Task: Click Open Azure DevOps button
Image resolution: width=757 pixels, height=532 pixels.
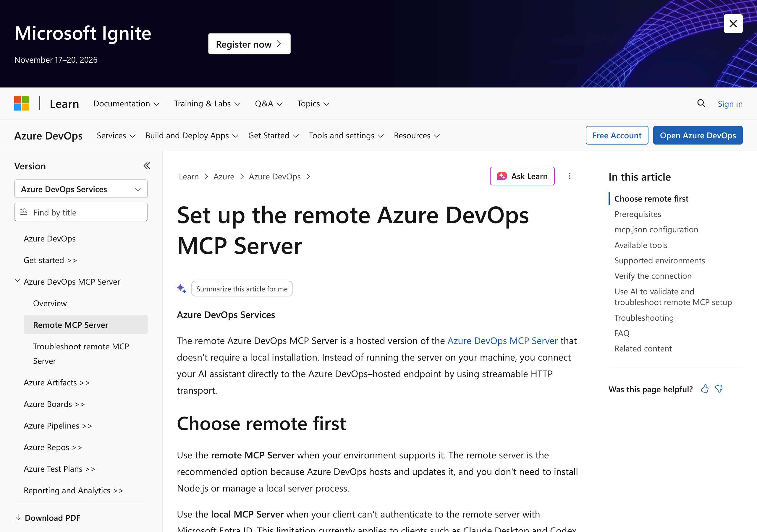Action: tap(698, 135)
